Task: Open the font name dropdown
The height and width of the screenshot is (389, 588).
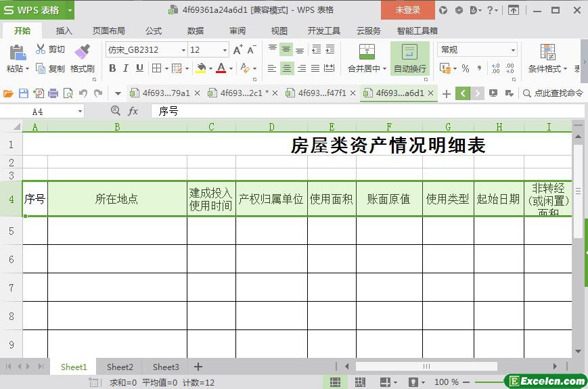Action: [183, 50]
